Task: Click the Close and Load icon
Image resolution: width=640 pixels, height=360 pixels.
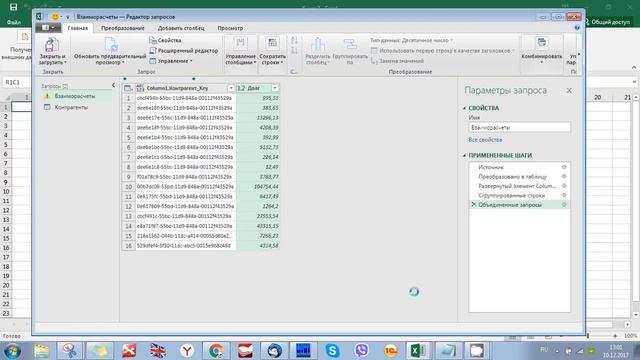Action: (x=51, y=44)
